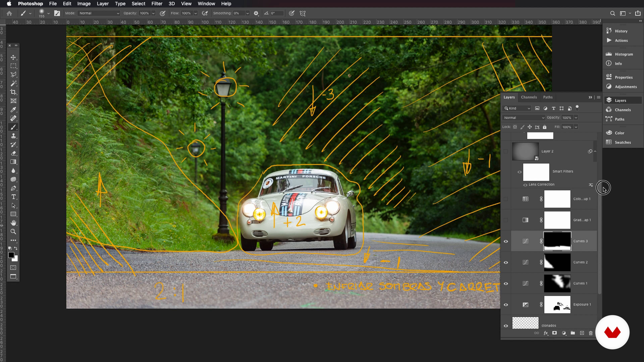The image size is (644, 362).
Task: Create a new layer
Action: pyautogui.click(x=582, y=333)
